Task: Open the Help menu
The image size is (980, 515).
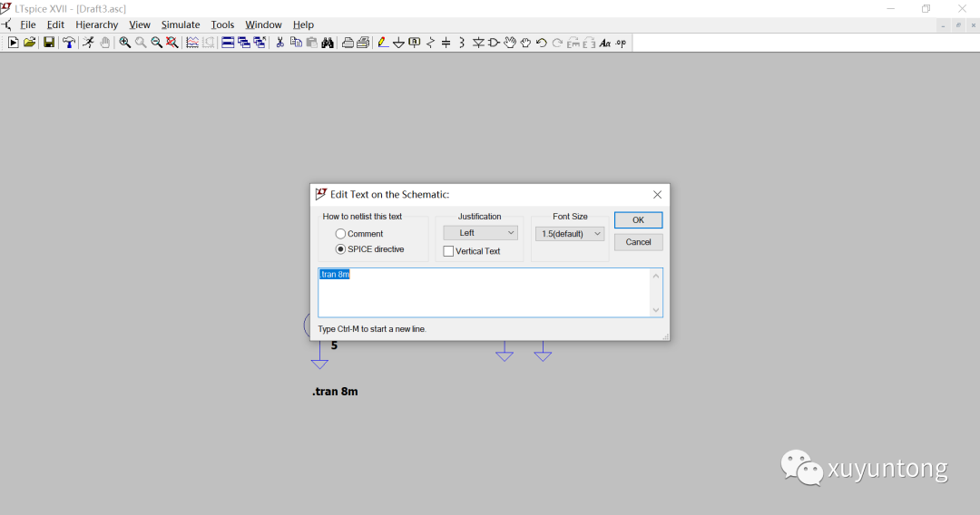Action: pos(303,24)
